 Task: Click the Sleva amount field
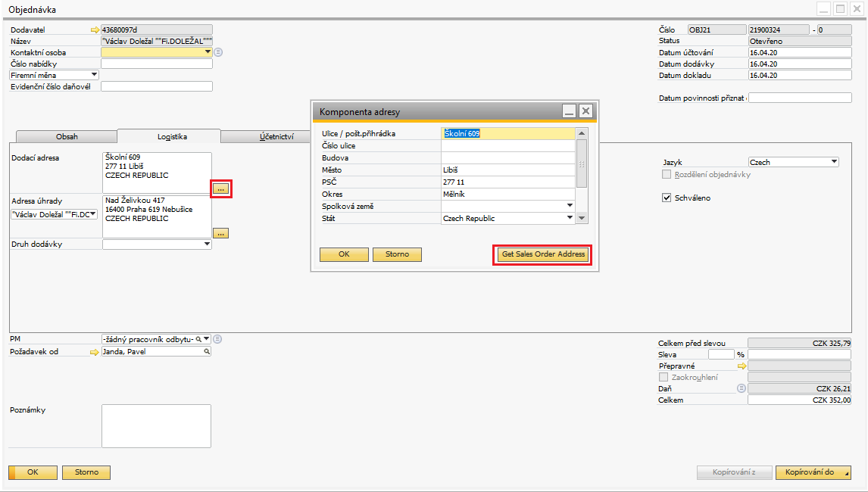[799, 354]
